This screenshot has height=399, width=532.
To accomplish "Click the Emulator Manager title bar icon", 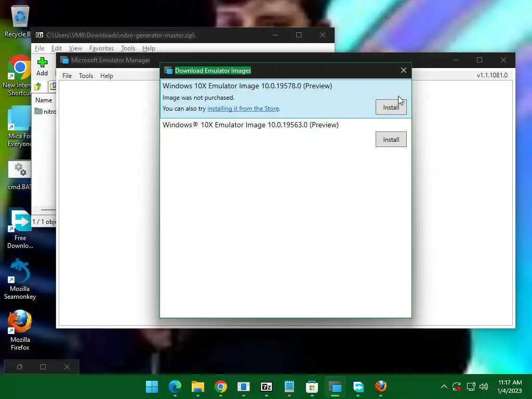I will [64, 60].
